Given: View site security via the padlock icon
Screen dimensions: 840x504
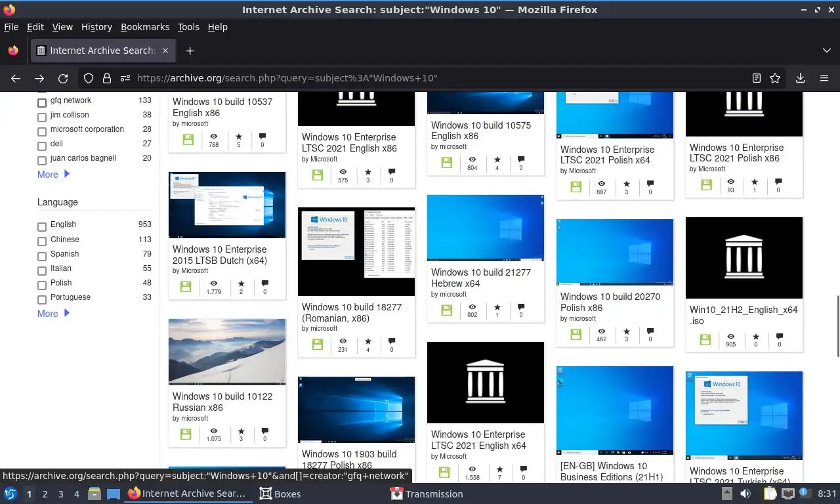Looking at the screenshot, I should tap(107, 78).
